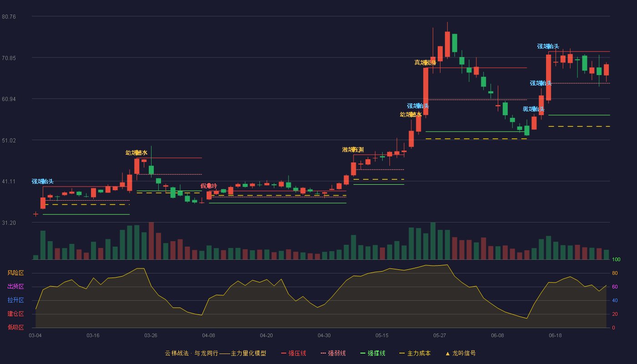This screenshot has width=637, height=364.
Task: Click the magenta 60 indicator scale value
Action: pyautogui.click(x=615, y=287)
